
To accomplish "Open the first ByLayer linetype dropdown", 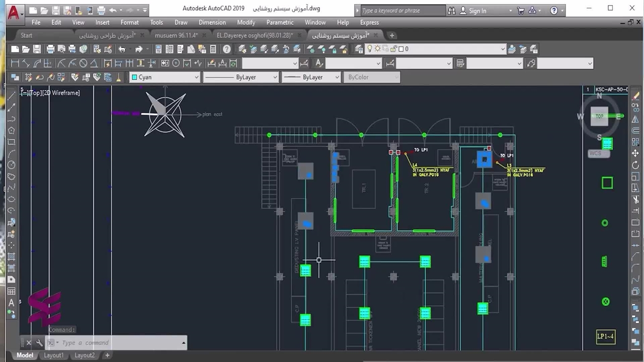I will pos(275,77).
